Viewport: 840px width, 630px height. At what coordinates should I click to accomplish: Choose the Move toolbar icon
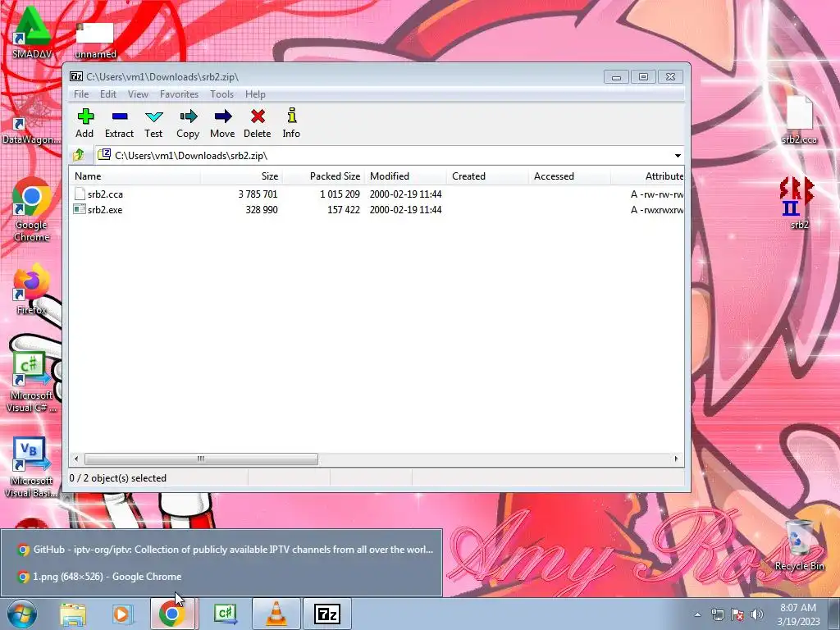click(x=222, y=123)
